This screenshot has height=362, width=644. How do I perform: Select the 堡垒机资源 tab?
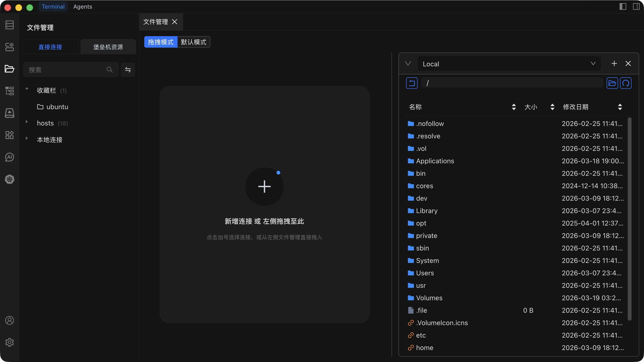(x=108, y=47)
